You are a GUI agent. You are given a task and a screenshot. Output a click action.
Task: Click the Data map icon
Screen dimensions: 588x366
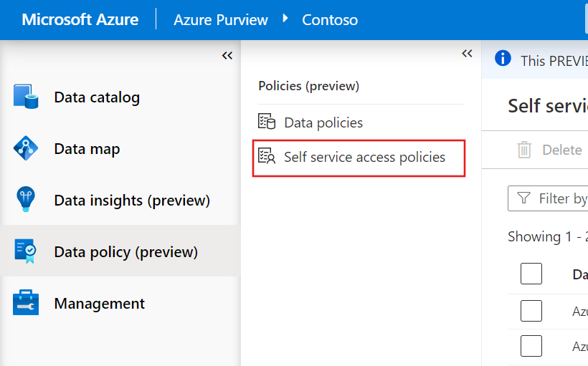click(26, 148)
